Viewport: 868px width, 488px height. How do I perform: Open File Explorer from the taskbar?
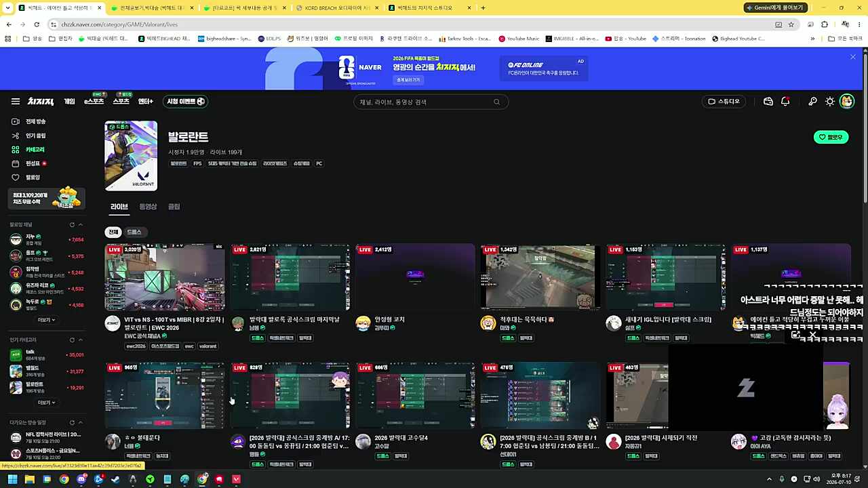click(29, 479)
